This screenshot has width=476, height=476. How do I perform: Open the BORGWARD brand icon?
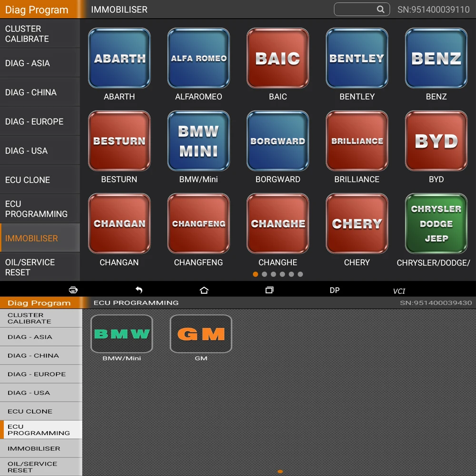[278, 141]
